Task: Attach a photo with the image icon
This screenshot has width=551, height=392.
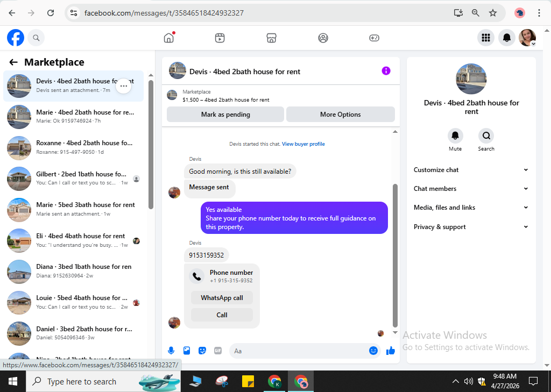Action: tap(187, 351)
